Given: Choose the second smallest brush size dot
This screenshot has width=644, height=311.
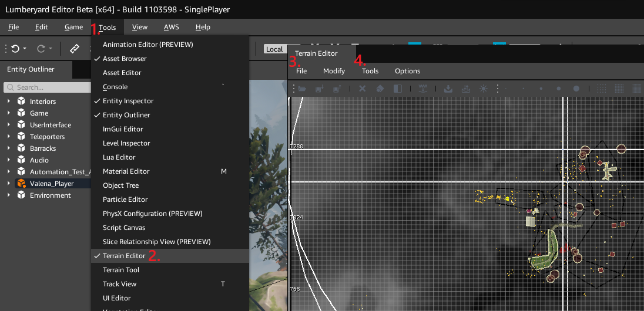Looking at the screenshot, I should (523, 88).
